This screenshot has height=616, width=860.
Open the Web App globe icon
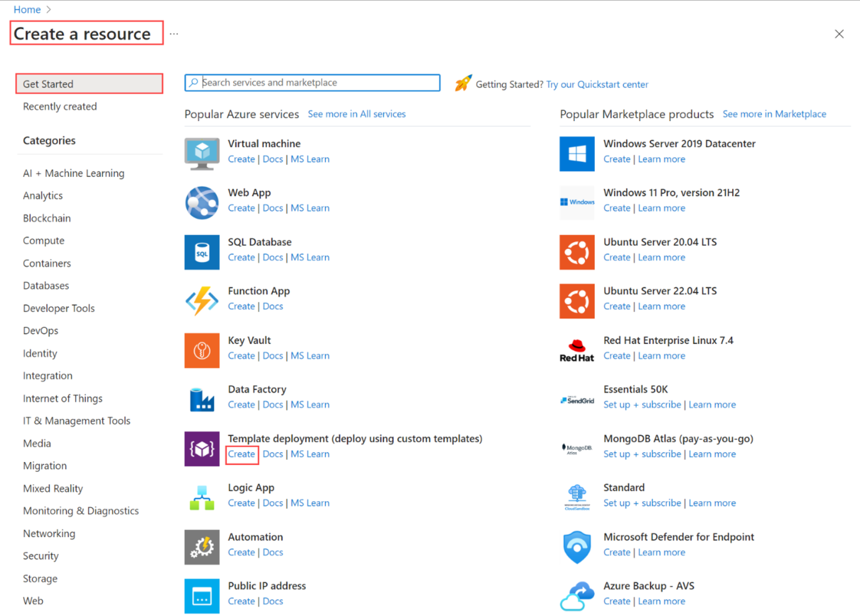pos(202,203)
